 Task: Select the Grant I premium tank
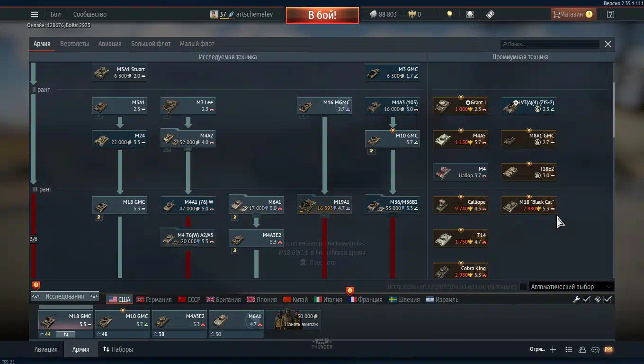tap(461, 106)
